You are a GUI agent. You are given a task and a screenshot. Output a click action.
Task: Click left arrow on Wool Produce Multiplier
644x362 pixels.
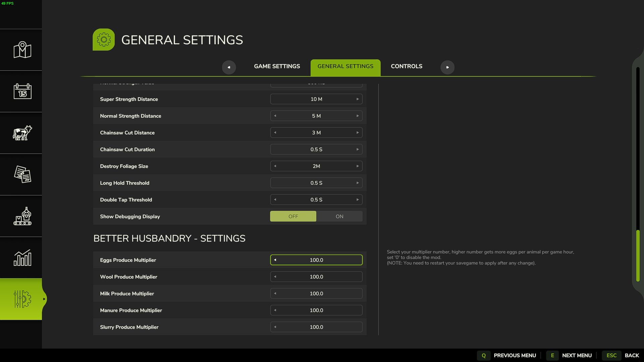[x=275, y=276]
